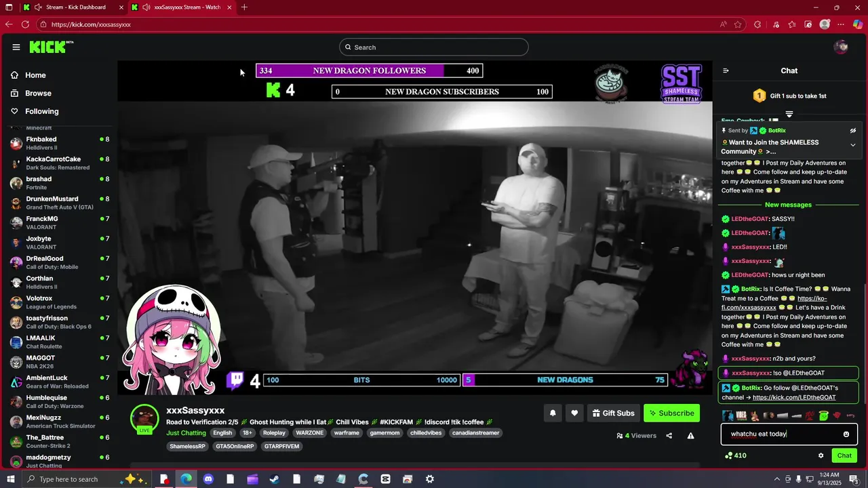The image size is (868, 488).
Task: Open a new browser tab
Action: (x=244, y=7)
